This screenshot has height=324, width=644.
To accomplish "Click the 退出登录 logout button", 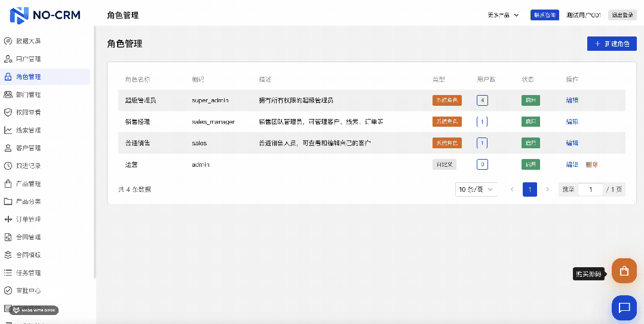I will (622, 15).
